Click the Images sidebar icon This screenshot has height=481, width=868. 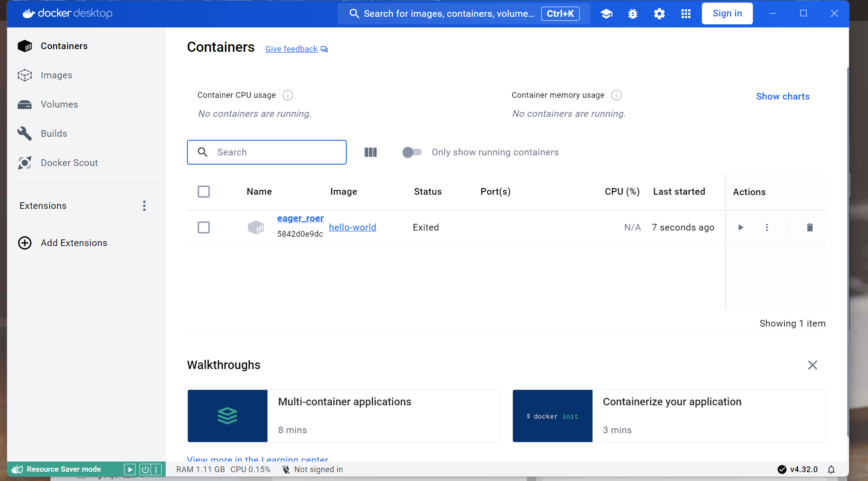pos(25,75)
